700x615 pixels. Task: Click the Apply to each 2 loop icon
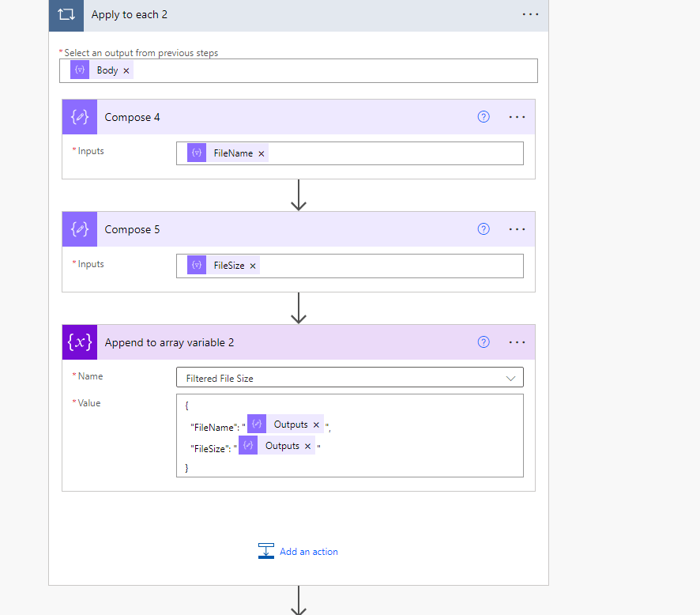66,15
